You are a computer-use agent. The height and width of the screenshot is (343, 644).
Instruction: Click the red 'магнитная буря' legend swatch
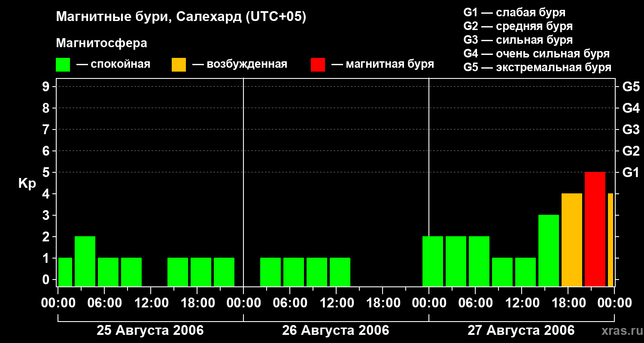point(318,64)
